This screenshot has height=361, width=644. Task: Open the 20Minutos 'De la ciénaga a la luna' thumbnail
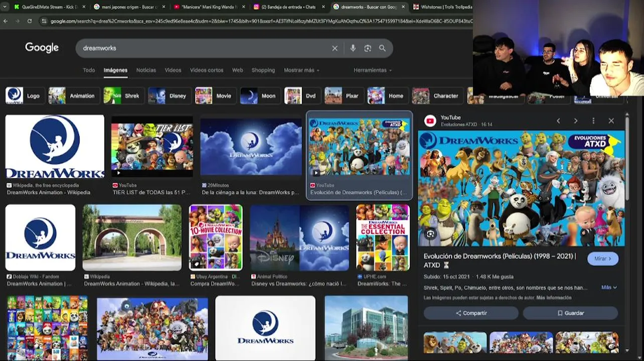click(251, 146)
